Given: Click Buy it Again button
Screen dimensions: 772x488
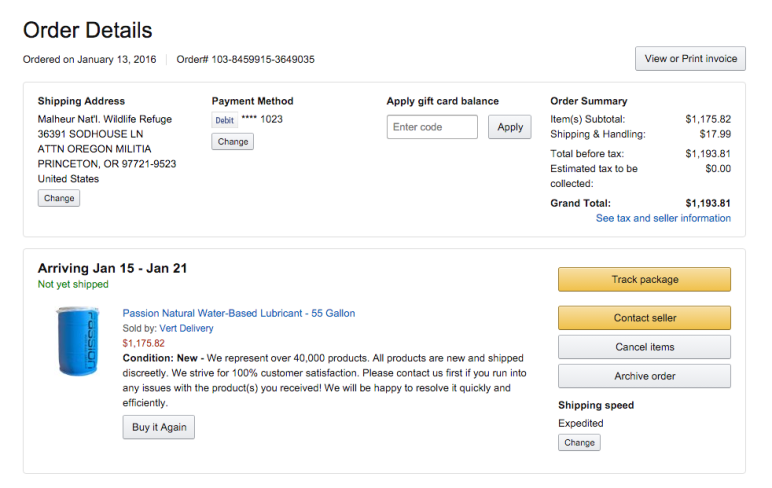Looking at the screenshot, I should (159, 427).
